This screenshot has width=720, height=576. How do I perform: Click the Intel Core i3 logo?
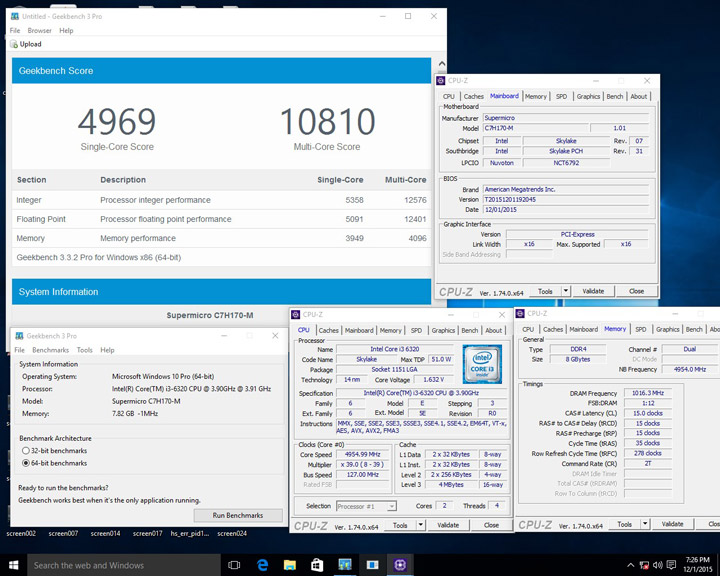(x=482, y=363)
